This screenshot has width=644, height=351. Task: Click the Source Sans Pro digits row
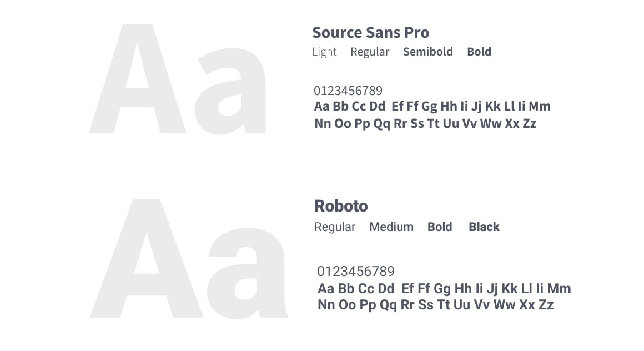point(348,91)
